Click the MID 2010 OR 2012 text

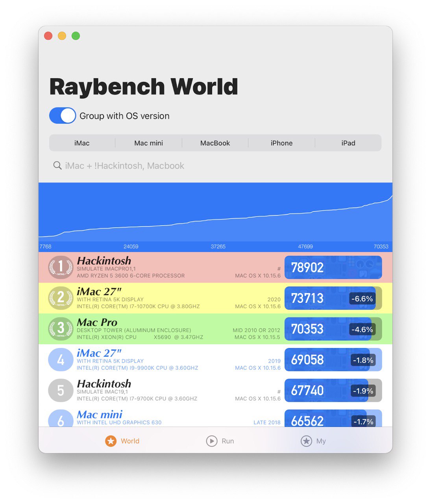(256, 330)
